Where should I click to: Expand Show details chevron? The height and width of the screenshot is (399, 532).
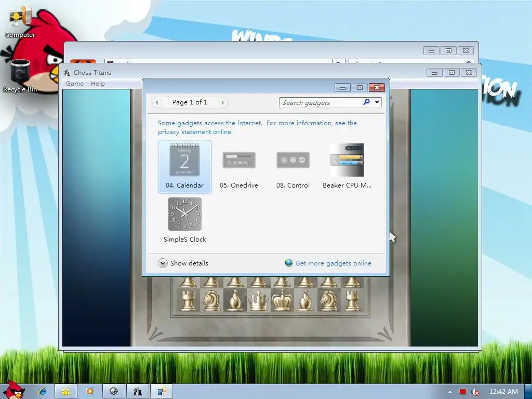(x=163, y=263)
